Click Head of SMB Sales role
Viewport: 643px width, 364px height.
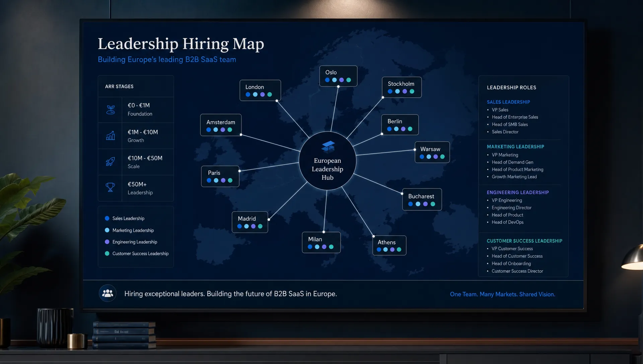pyautogui.click(x=510, y=124)
